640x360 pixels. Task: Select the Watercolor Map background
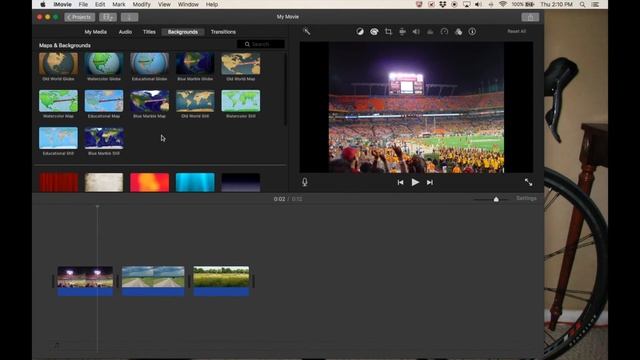[x=58, y=101]
